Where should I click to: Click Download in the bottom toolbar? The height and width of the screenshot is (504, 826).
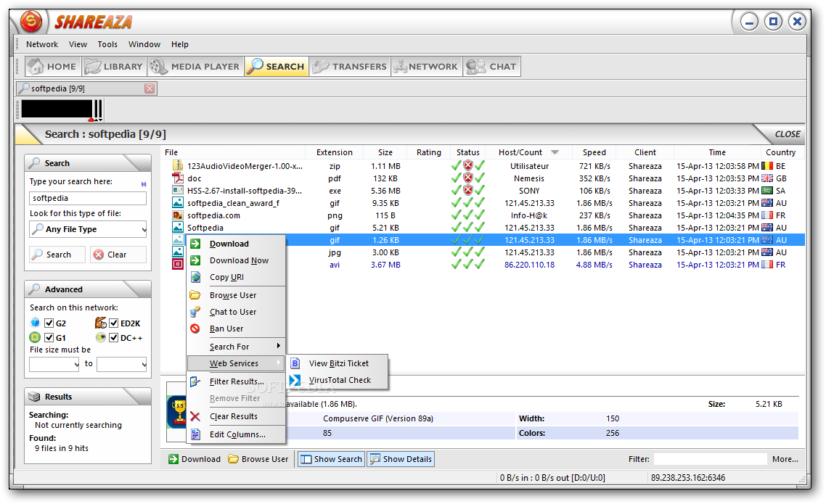pos(195,459)
